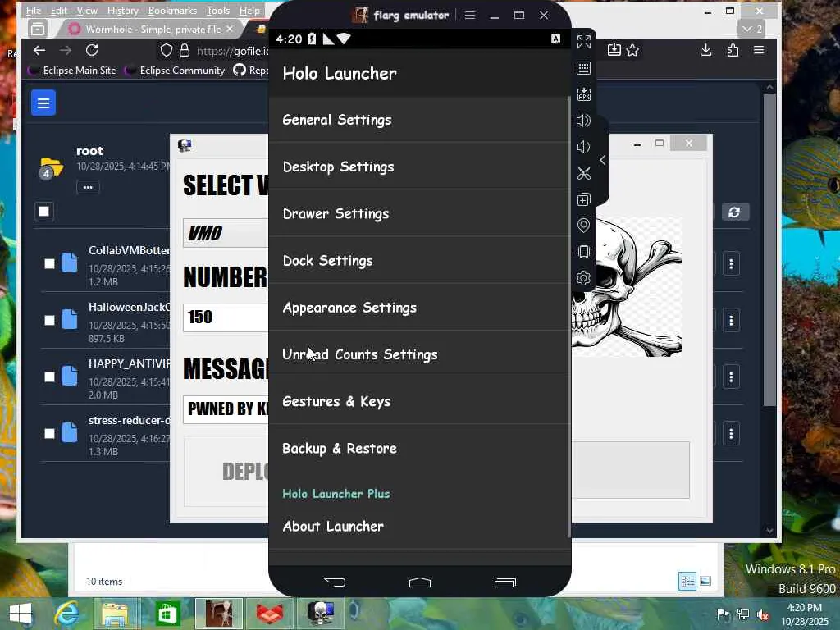Open Firefox application hamburger menu

click(759, 50)
